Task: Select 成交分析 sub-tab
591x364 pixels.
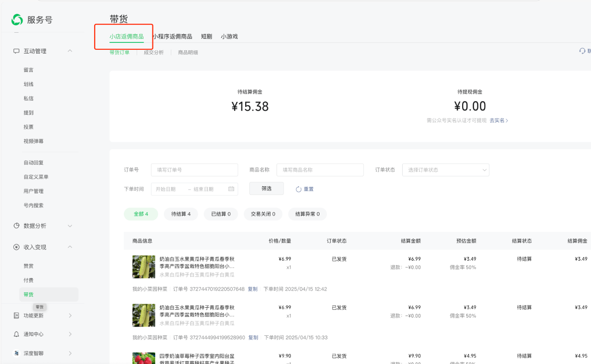Action: point(154,53)
